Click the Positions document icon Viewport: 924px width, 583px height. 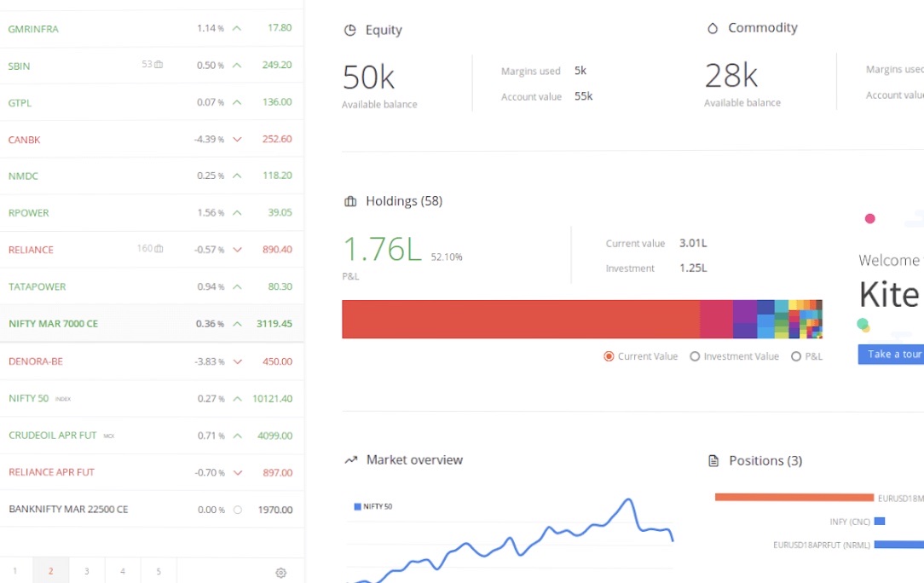[x=713, y=461]
